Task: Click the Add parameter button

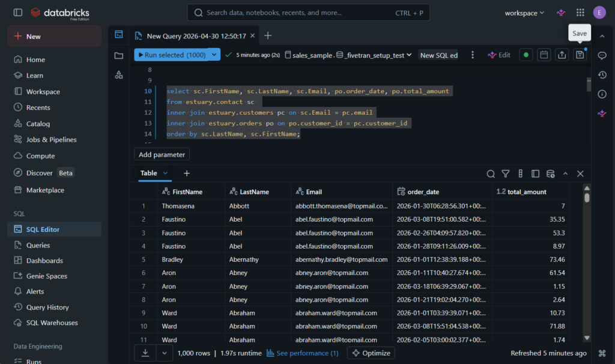Action: [x=162, y=154]
